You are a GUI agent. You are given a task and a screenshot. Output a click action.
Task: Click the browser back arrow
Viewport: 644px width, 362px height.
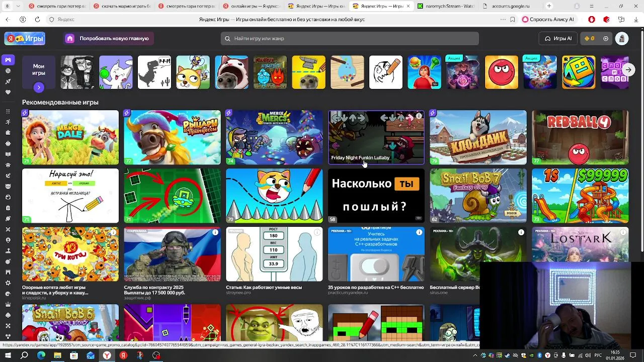pyautogui.click(x=7, y=19)
